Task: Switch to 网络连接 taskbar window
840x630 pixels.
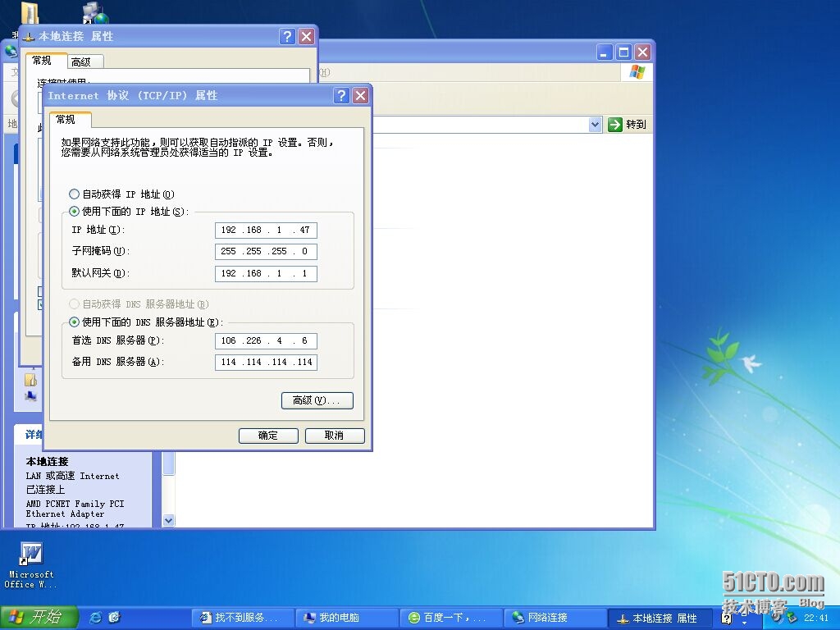Action: coord(555,618)
